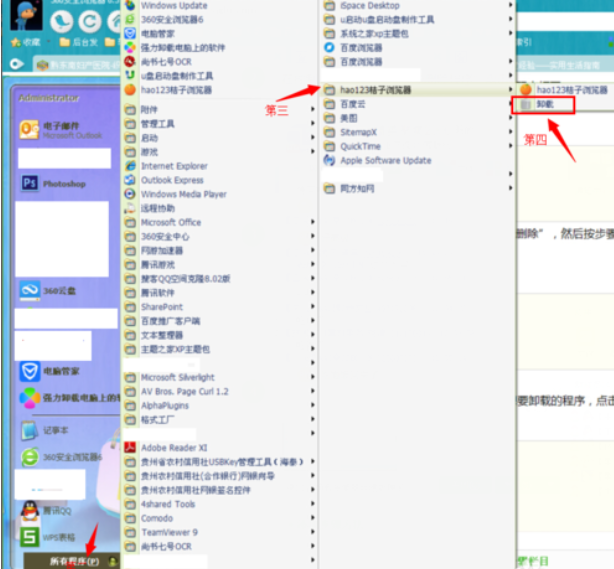Open 后台发 bookmark folder

coord(78,42)
